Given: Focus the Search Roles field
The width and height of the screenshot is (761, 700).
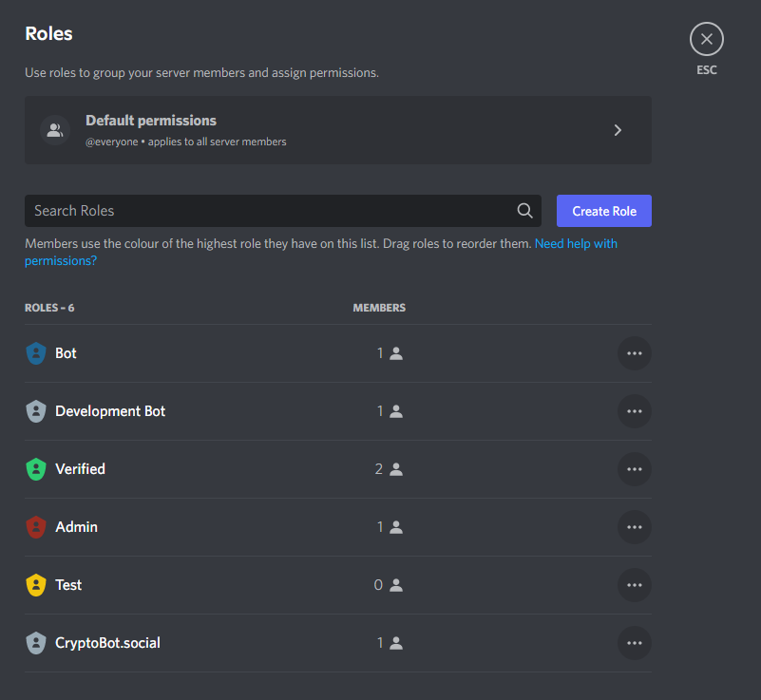Looking at the screenshot, I should [x=283, y=211].
